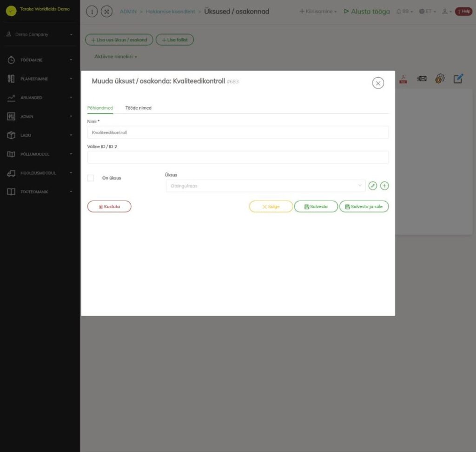Switch to the Põhiandmed tab
This screenshot has width=476, height=452.
click(x=100, y=108)
